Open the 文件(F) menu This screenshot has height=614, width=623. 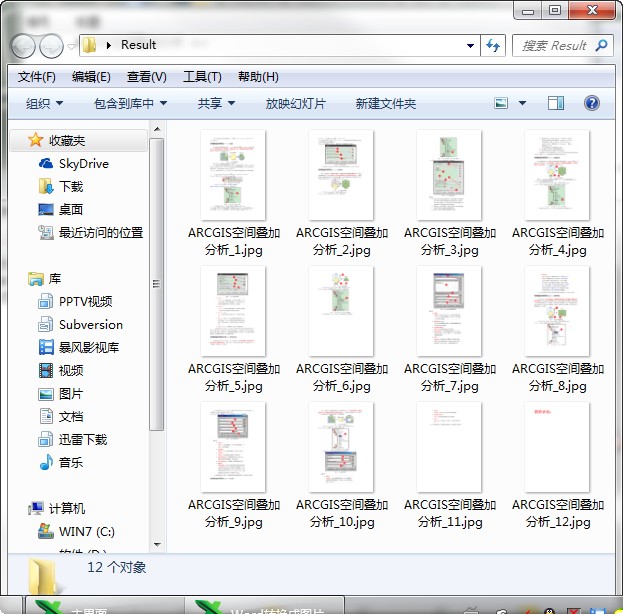(x=36, y=77)
